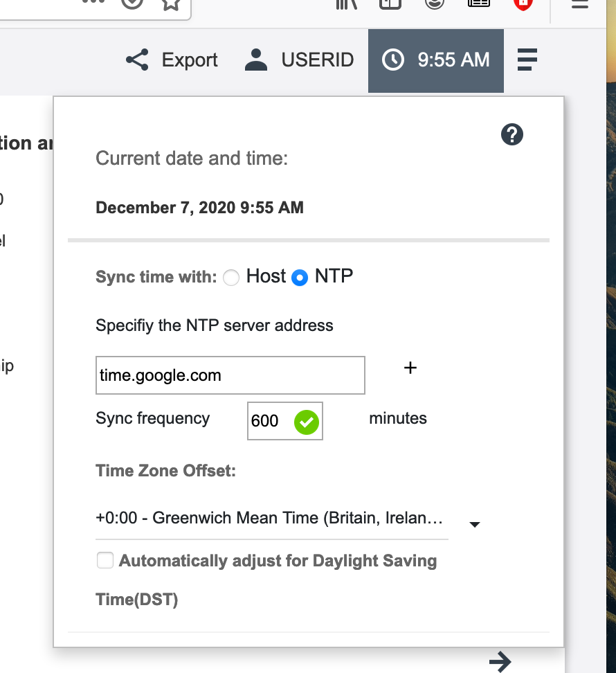Click the Export label in the header
616x673 pixels.
[x=190, y=60]
